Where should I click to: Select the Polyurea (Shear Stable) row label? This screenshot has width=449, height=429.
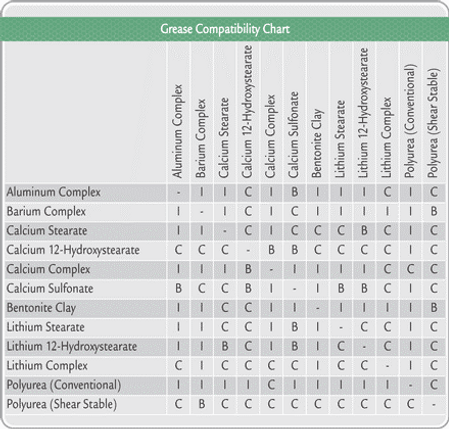coord(62,405)
